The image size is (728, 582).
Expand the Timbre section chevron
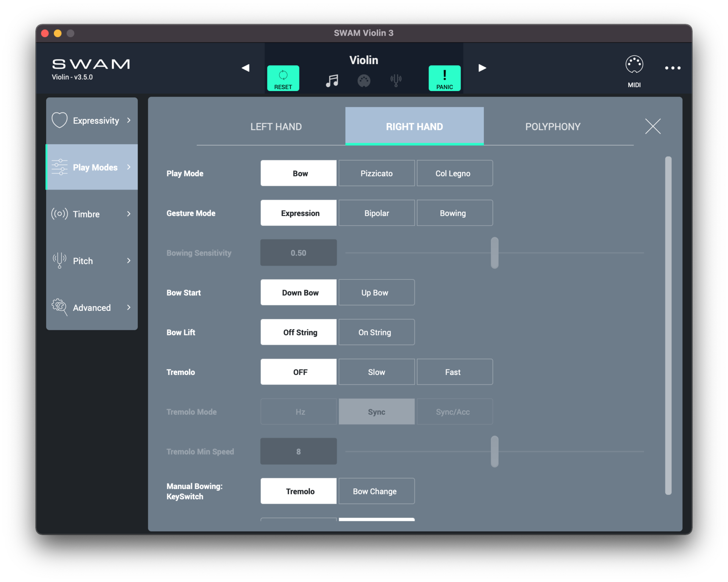coord(129,214)
